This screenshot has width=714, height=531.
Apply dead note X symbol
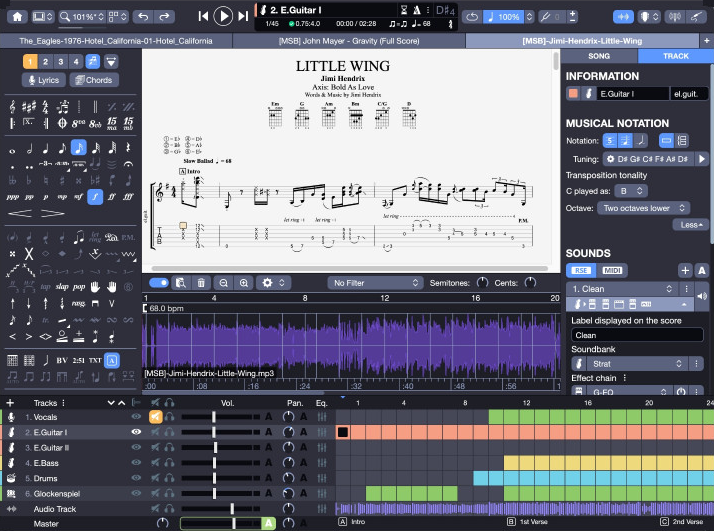(29, 254)
